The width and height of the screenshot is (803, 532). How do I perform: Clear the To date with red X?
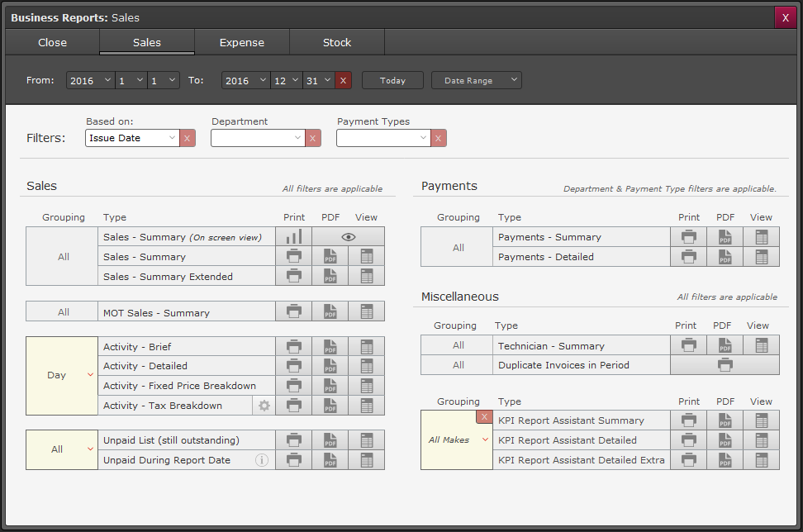tap(343, 80)
